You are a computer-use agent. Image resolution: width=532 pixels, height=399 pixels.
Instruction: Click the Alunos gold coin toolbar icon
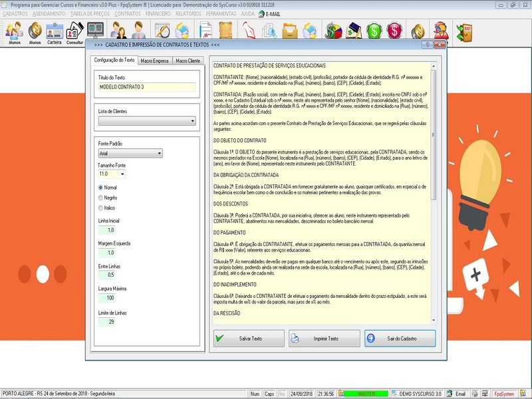35,31
